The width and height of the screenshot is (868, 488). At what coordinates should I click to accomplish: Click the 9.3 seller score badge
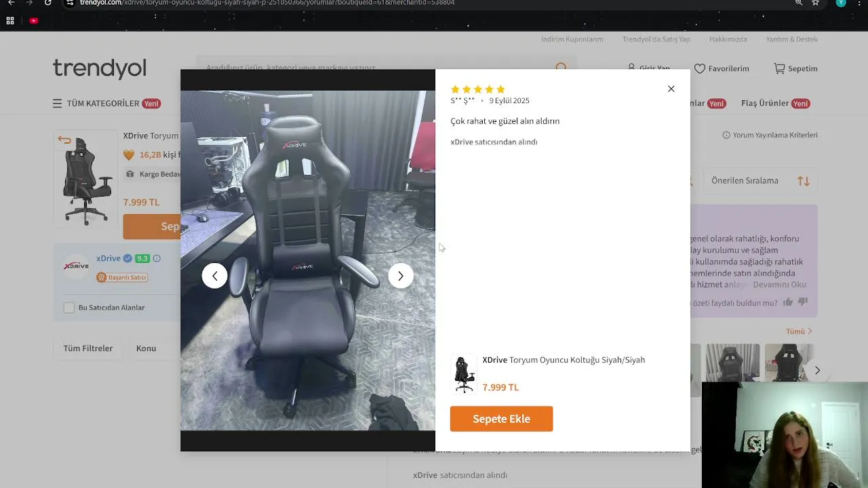coord(142,258)
